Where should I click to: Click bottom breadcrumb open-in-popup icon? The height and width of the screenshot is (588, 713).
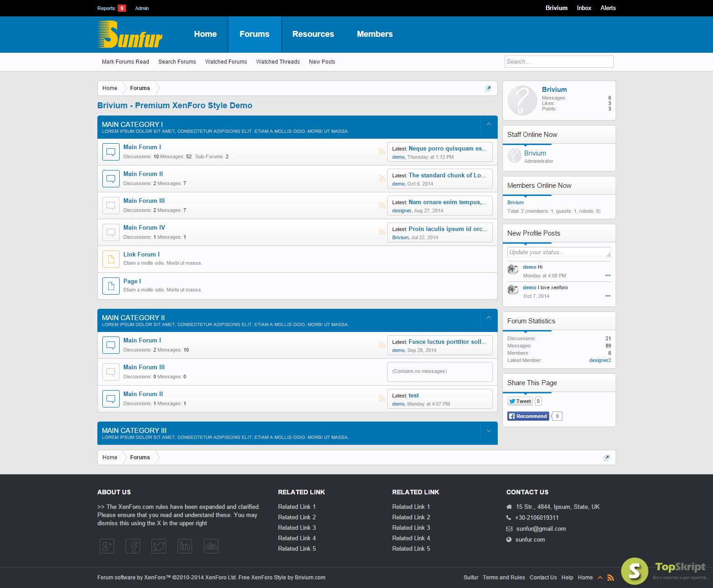click(607, 457)
